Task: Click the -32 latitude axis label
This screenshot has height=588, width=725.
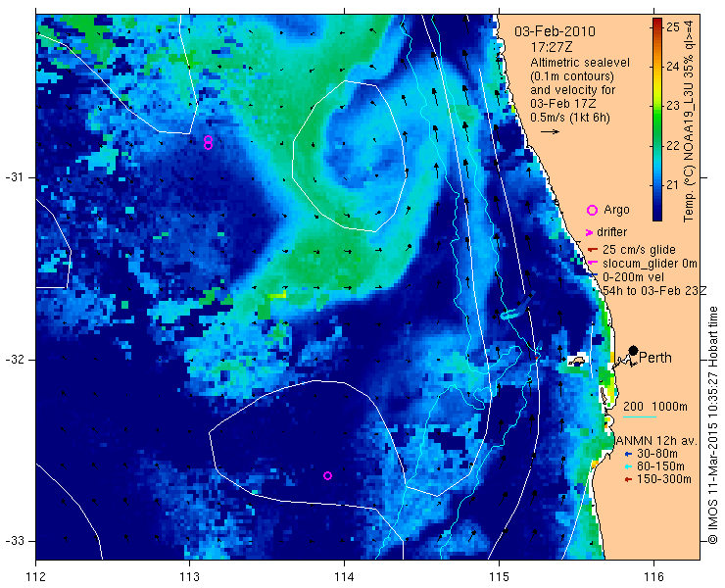Action: [x=15, y=360]
